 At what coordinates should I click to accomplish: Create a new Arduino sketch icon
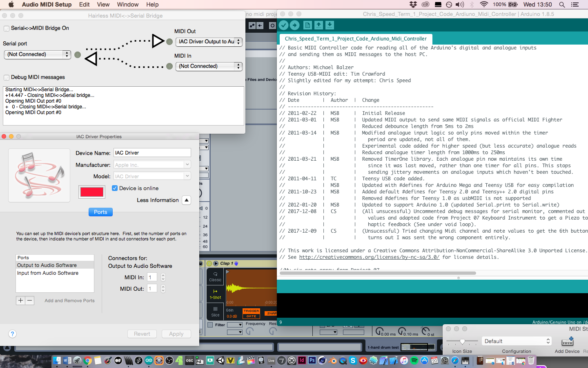pos(307,25)
